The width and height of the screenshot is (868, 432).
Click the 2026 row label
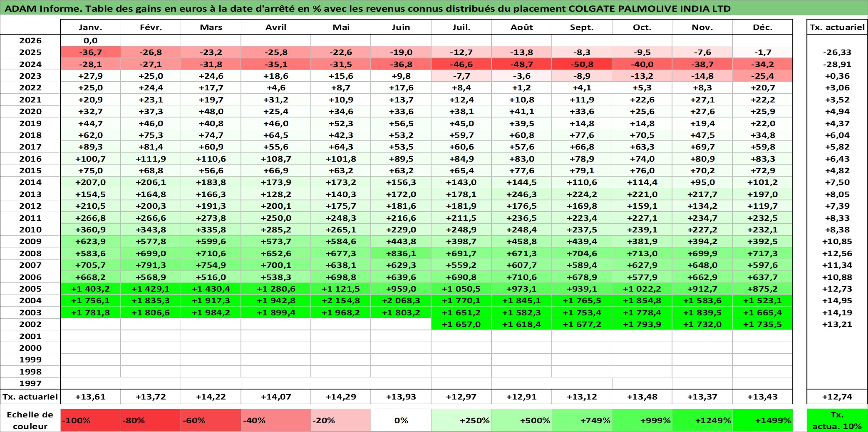click(x=30, y=40)
